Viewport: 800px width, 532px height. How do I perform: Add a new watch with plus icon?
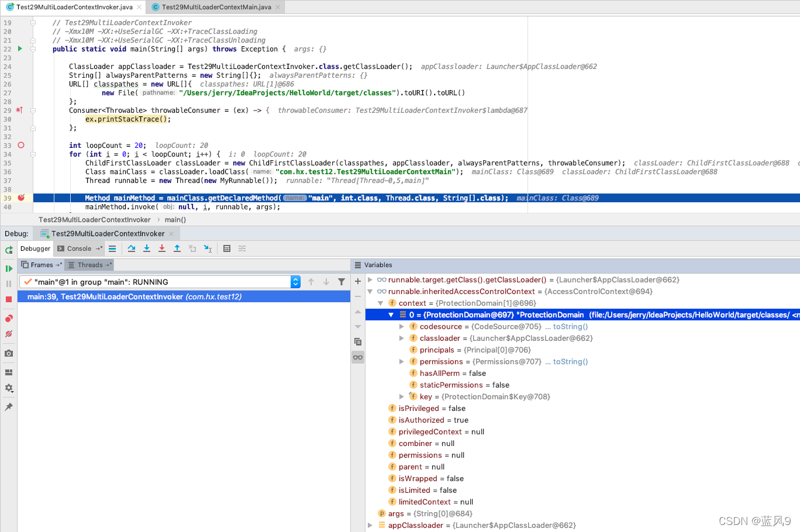tap(358, 281)
